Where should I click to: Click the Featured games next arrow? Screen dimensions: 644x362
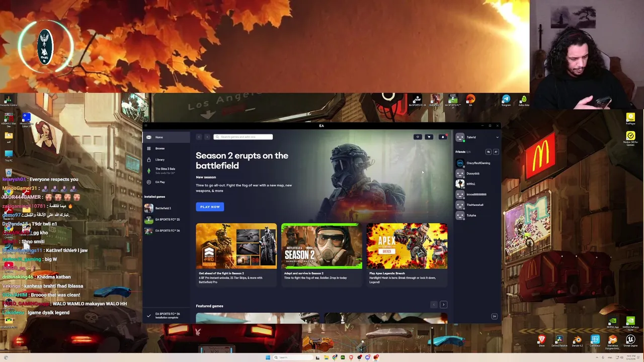click(x=443, y=305)
